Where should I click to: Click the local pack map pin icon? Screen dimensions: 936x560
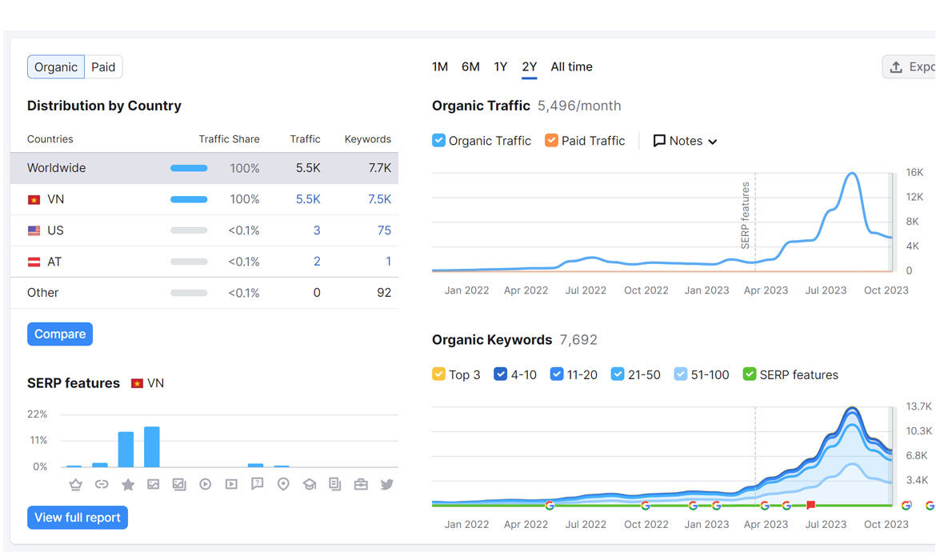coord(283,484)
